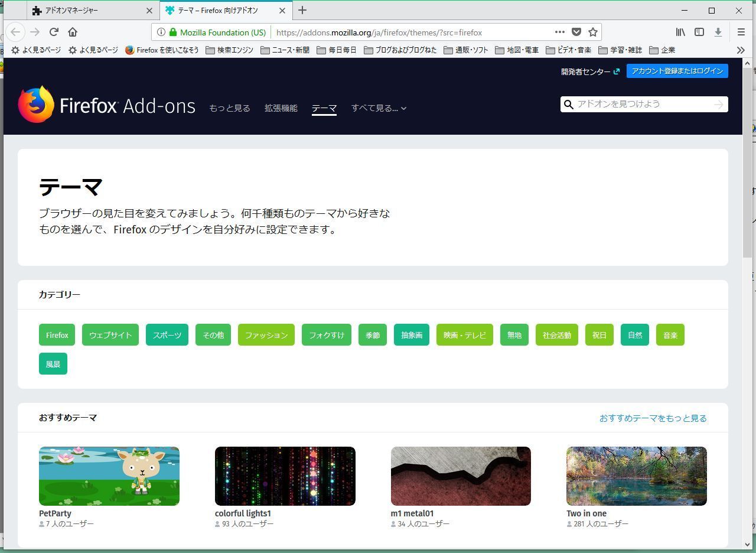Open the 毎日毎日 bookmark folder
This screenshot has height=553, width=756.
tap(337, 50)
